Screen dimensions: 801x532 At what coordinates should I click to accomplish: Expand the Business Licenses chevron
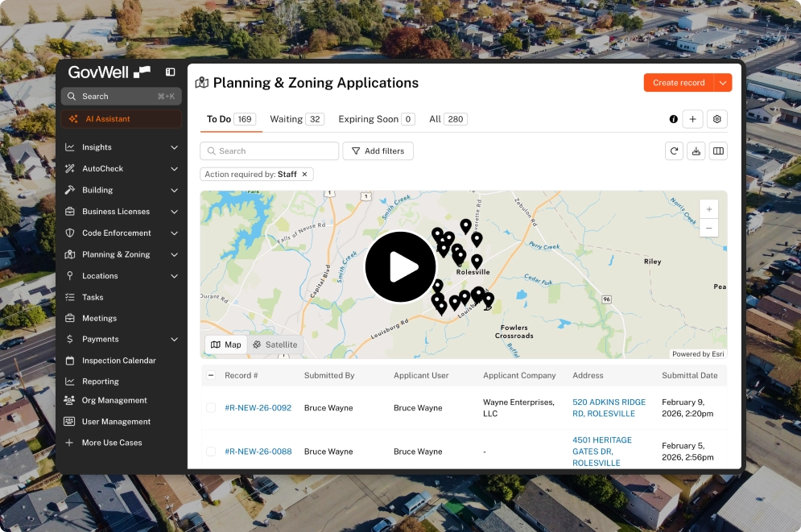point(174,212)
